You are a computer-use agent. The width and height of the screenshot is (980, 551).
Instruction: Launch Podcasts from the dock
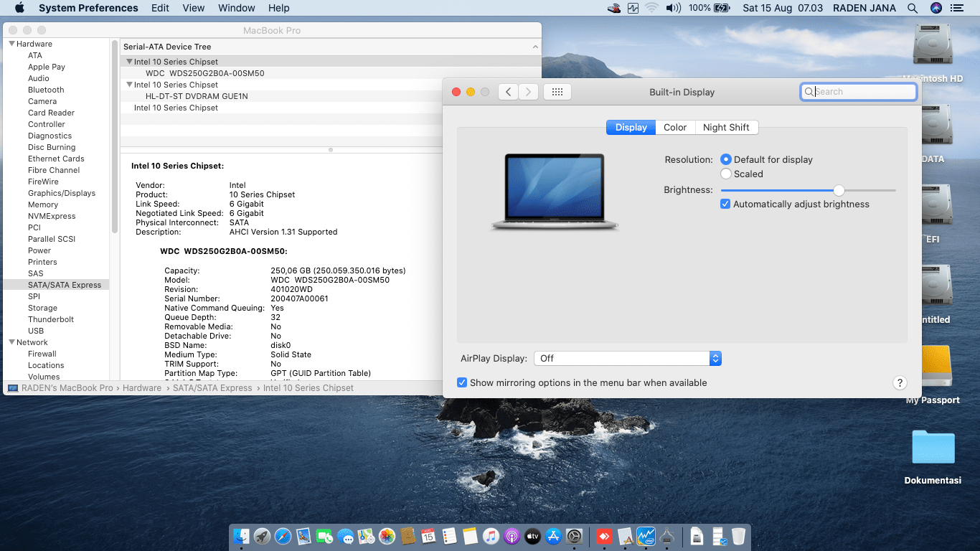[x=512, y=536]
